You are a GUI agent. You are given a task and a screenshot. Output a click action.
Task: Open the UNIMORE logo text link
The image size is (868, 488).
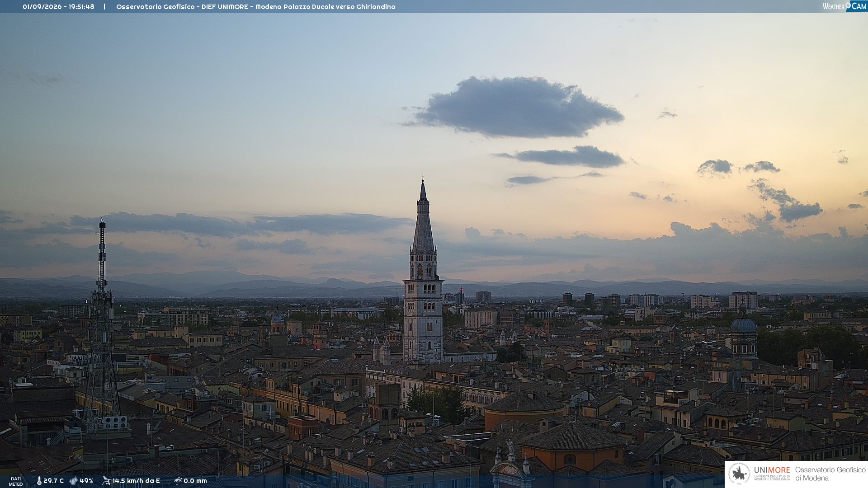click(772, 470)
